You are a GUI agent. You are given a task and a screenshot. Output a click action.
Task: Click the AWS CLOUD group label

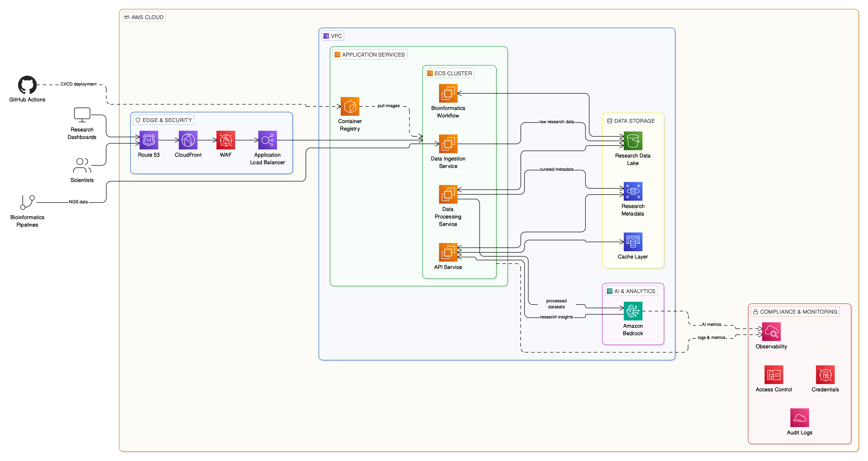[x=144, y=17]
